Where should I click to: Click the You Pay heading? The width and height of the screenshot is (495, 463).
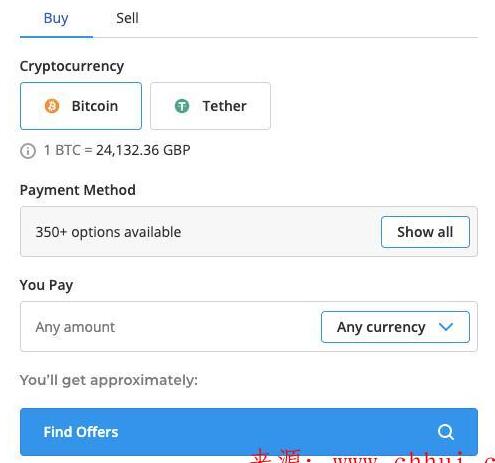click(x=46, y=285)
